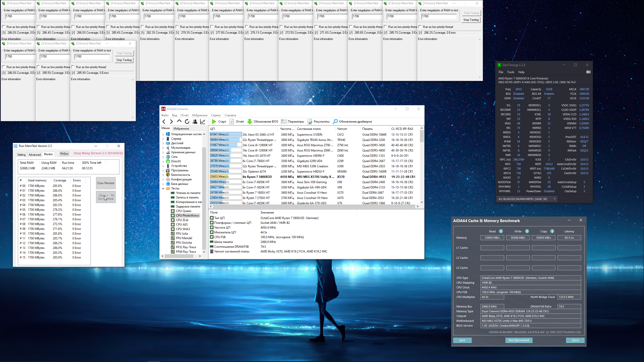This screenshot has width=644, height=362.
Task: Open the graph icon in AIDA64 toolbar
Action: (203, 122)
